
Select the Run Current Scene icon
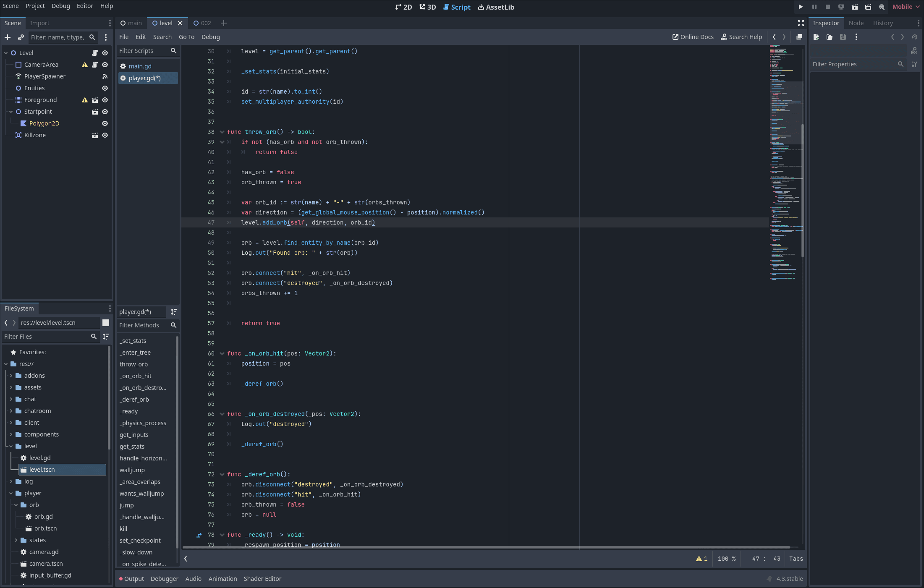[x=854, y=7]
